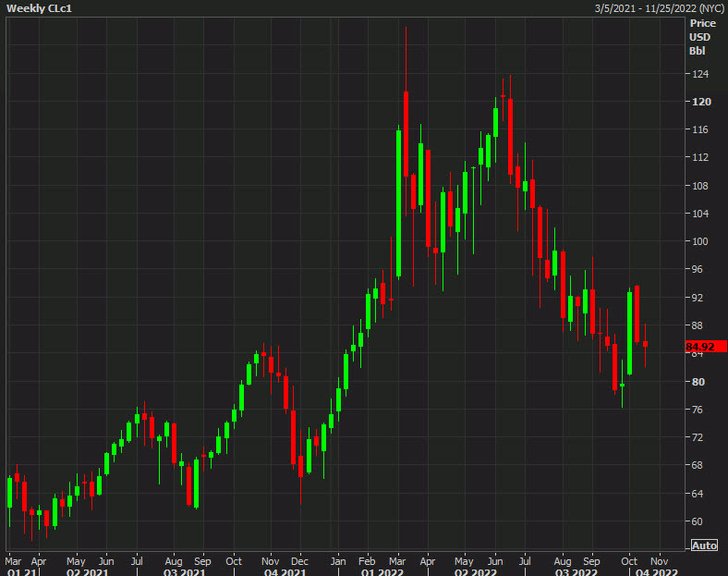Click the Q2 2021 quarter label

[87, 571]
